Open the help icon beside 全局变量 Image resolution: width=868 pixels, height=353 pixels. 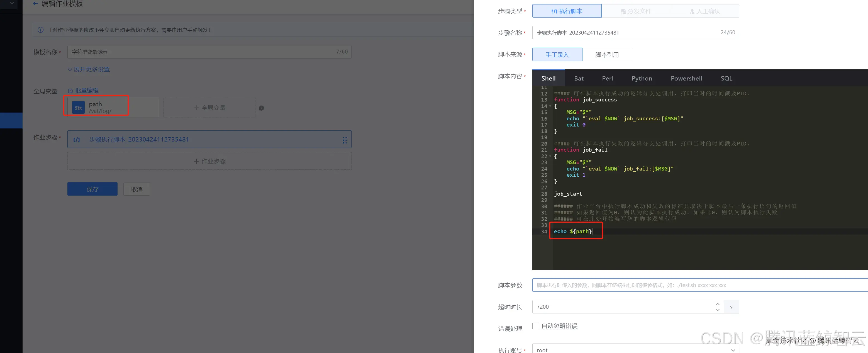(261, 108)
